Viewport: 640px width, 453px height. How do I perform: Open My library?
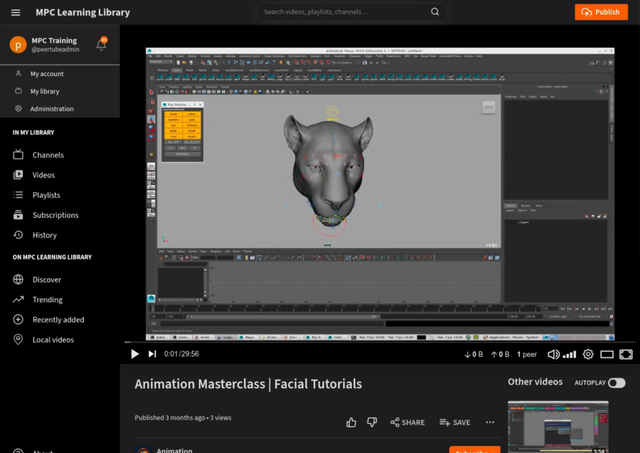coord(44,91)
